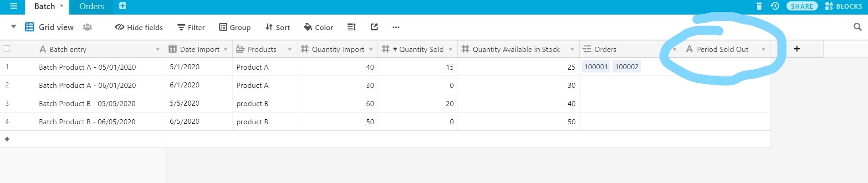Open the Group menu
The height and width of the screenshot is (183, 868).
pyautogui.click(x=235, y=27)
